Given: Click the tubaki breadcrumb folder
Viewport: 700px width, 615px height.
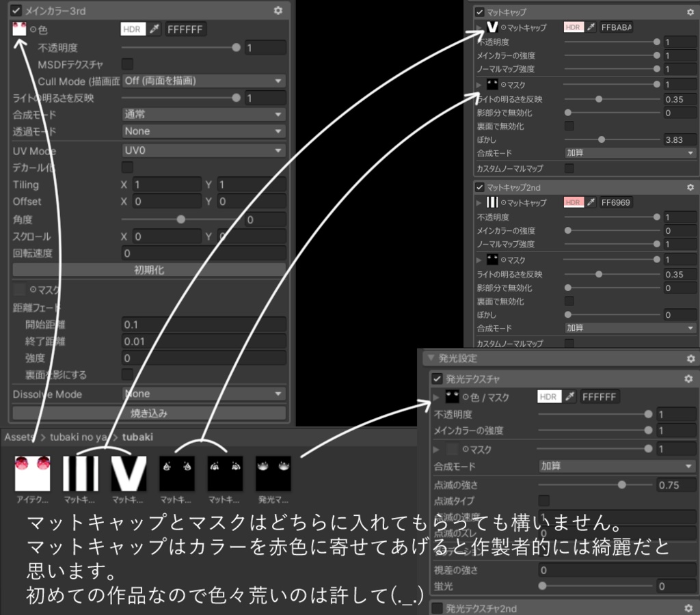Looking at the screenshot, I should 137,437.
